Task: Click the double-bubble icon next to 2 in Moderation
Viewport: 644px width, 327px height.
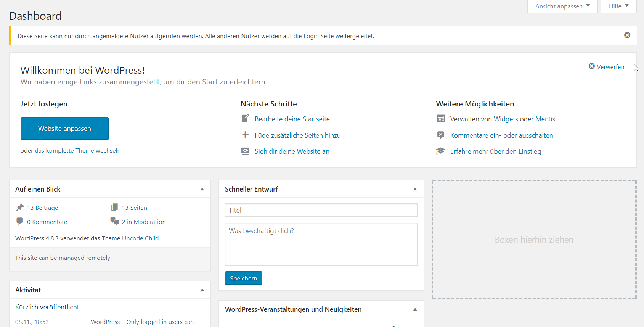Action: pyautogui.click(x=115, y=221)
